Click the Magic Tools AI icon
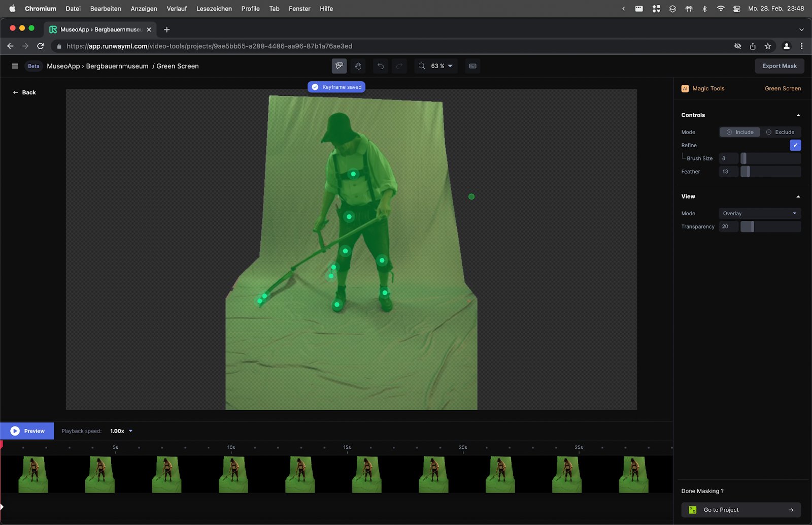This screenshot has height=525, width=812. click(685, 88)
